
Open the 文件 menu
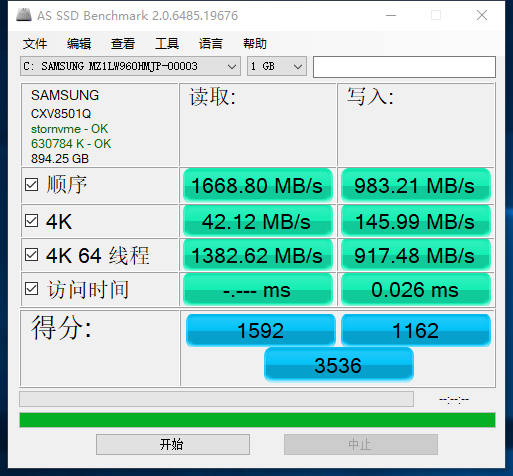[x=35, y=44]
